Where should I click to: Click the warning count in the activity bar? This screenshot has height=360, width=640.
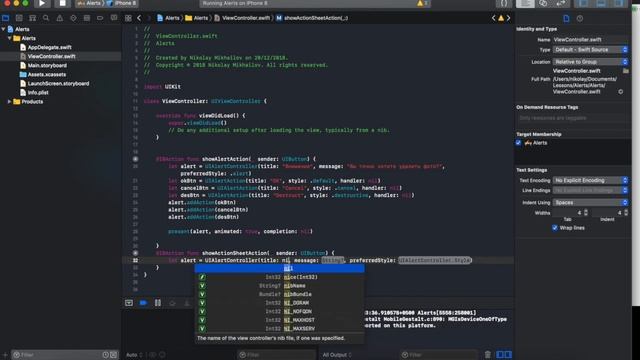coord(422,3)
